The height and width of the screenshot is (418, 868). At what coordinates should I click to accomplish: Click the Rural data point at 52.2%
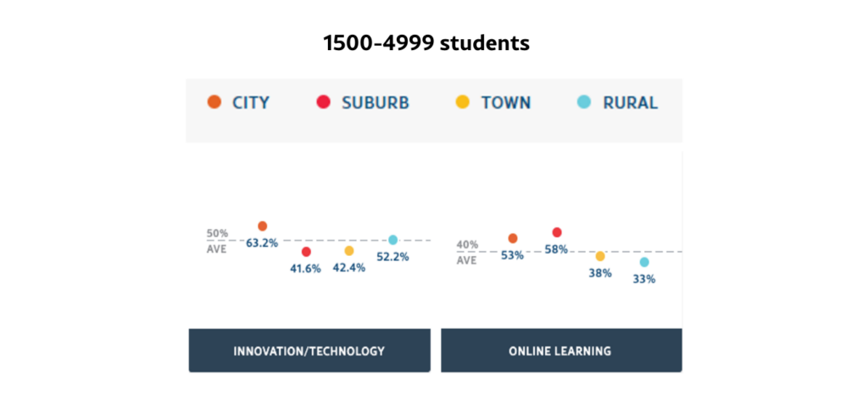click(x=392, y=240)
